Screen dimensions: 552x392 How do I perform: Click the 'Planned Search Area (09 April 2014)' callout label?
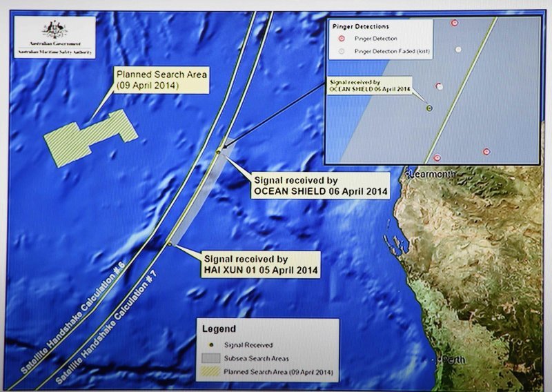[161, 80]
